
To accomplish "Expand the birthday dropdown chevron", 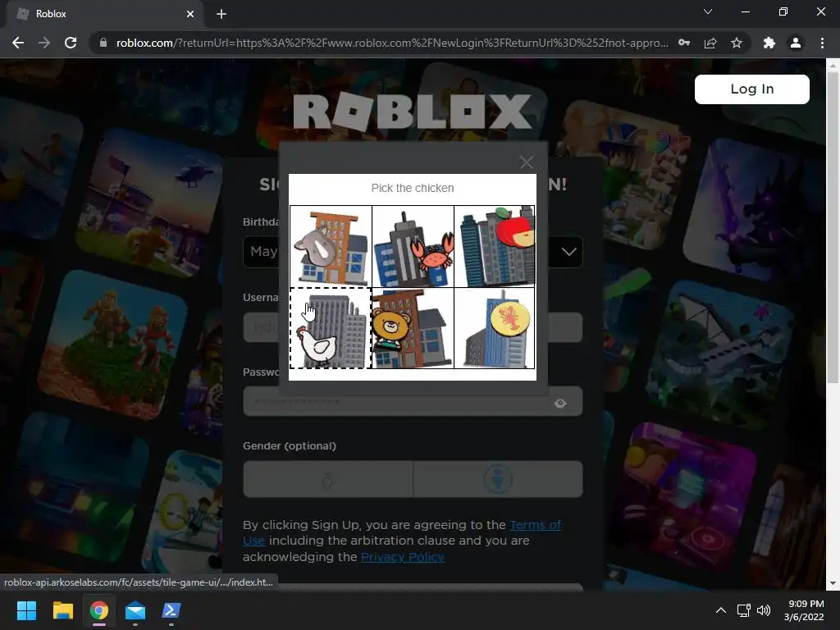I will (x=569, y=251).
